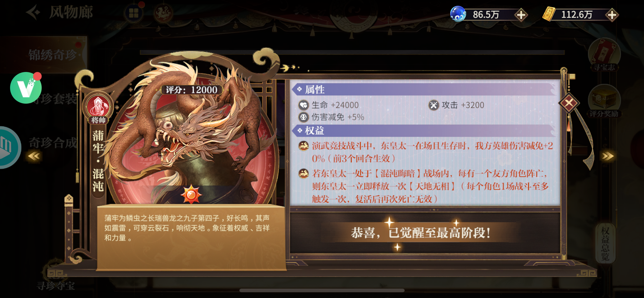Open the 寻宝志 treasure log icon
The width and height of the screenshot is (644, 298).
click(x=604, y=55)
